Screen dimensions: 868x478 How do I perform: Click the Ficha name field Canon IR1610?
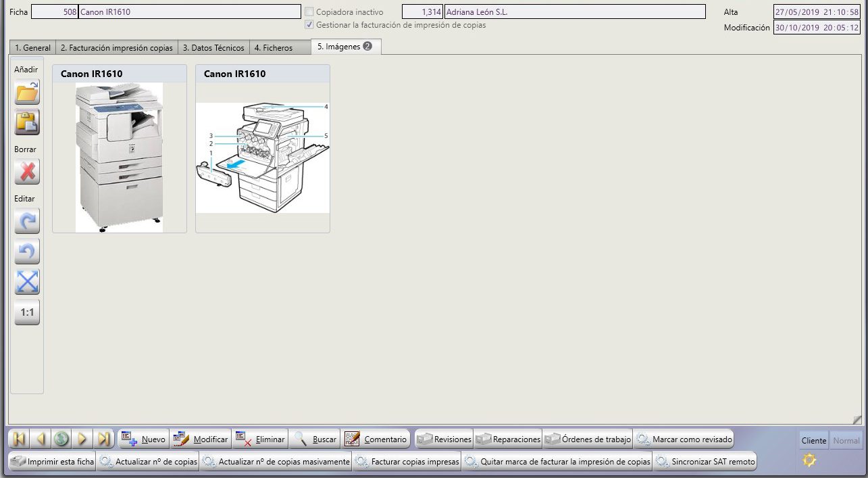point(189,12)
